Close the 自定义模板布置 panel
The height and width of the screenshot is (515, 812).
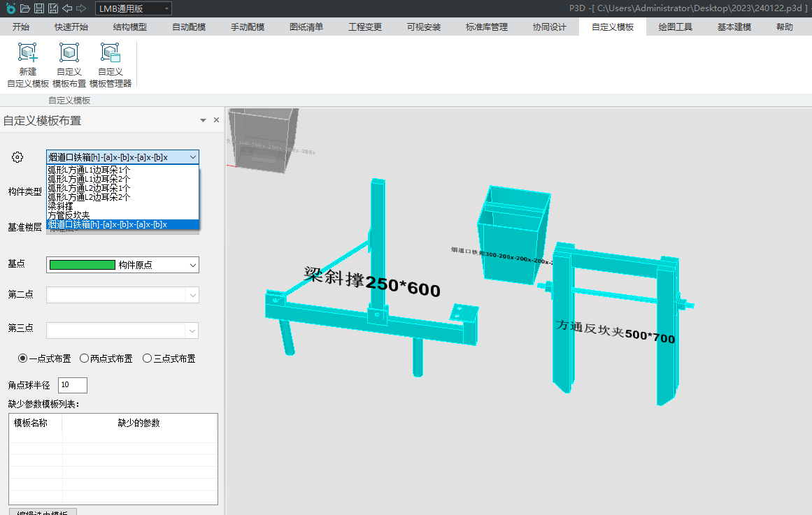[216, 120]
